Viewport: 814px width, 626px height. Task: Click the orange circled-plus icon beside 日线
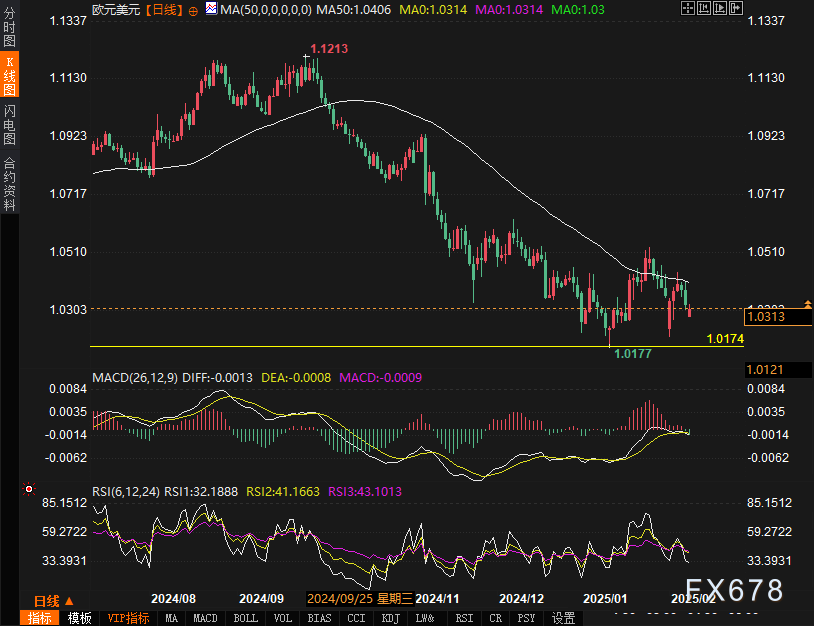193,11
